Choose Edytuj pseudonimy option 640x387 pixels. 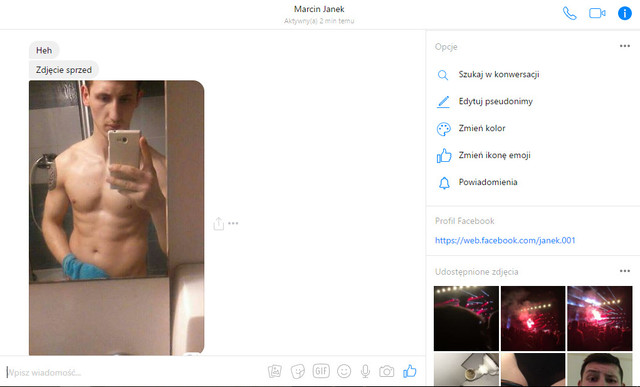tap(496, 101)
